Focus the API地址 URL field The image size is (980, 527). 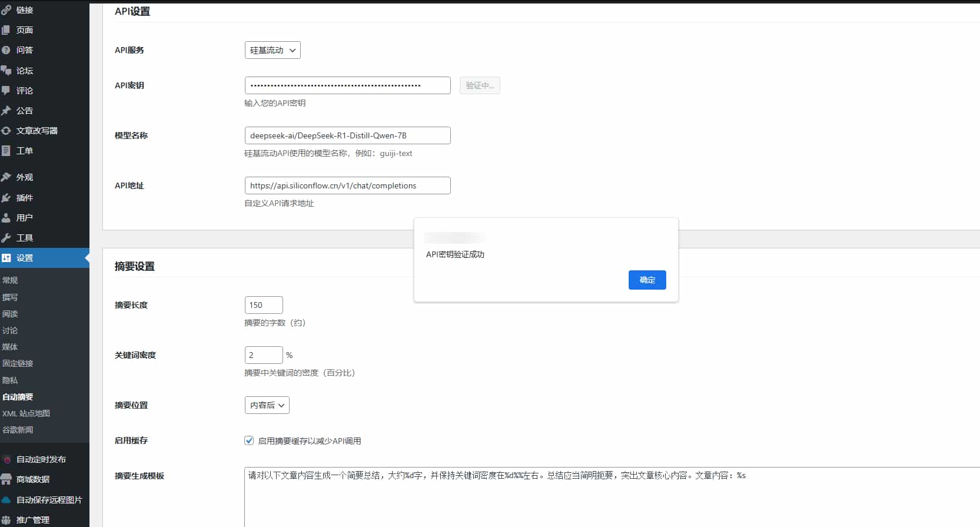pos(347,185)
